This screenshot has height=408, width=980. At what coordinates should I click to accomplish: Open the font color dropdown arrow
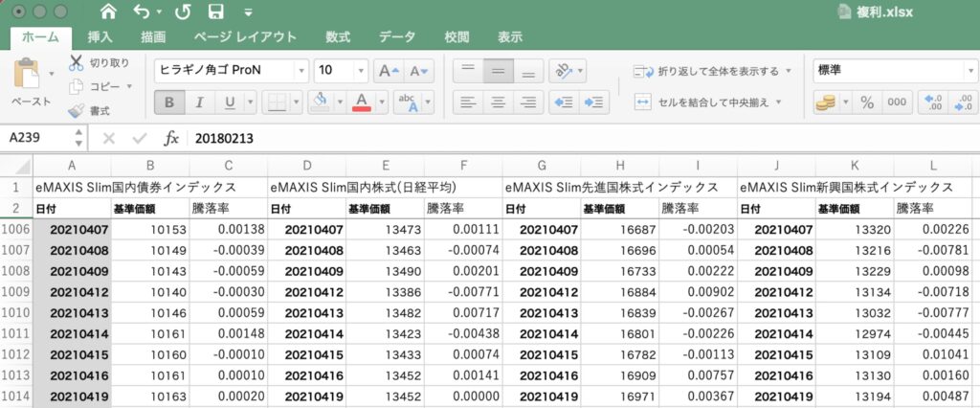click(382, 102)
